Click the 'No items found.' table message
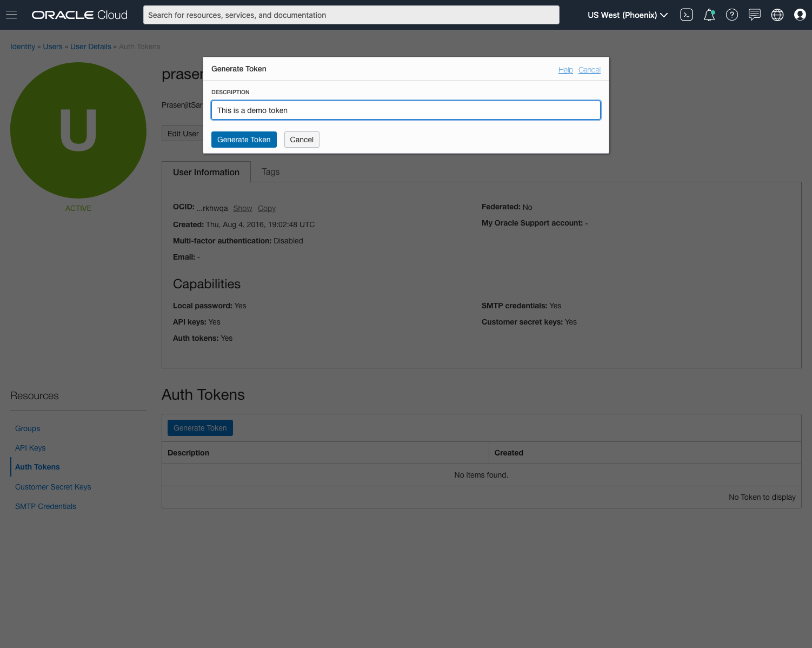The height and width of the screenshot is (648, 812). (x=481, y=475)
